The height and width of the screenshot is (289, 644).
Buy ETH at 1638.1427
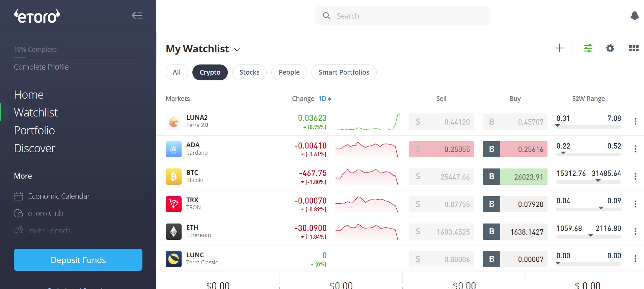515,232
